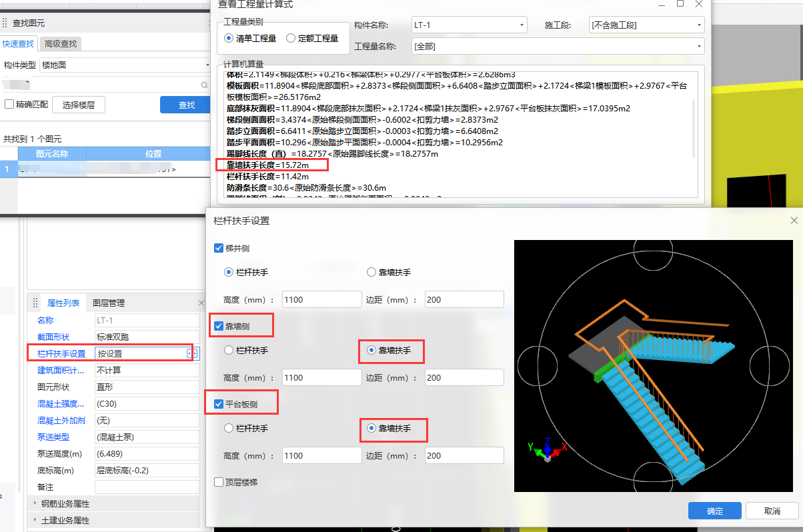Click 梯井侧 边距 input field
Screen dimensions: 803x532
coord(464,299)
